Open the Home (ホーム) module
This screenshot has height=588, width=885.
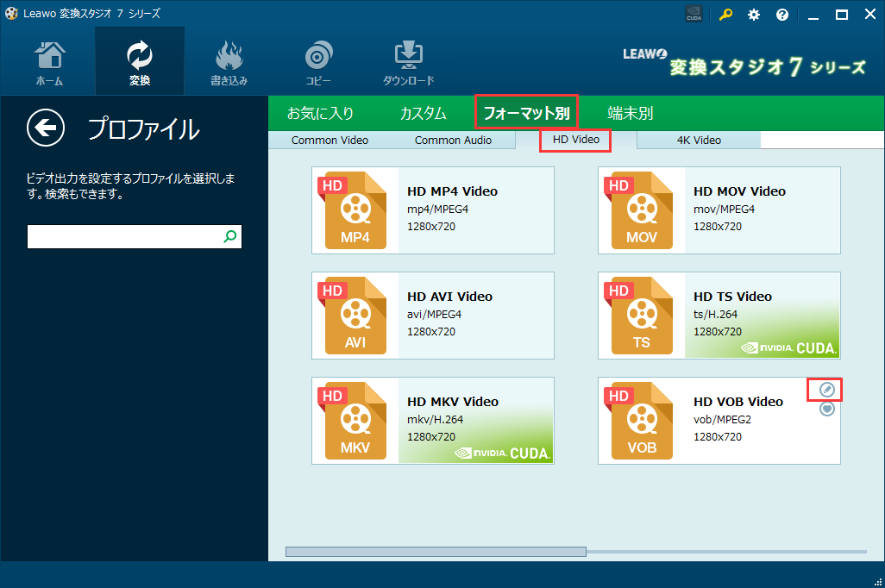click(48, 62)
